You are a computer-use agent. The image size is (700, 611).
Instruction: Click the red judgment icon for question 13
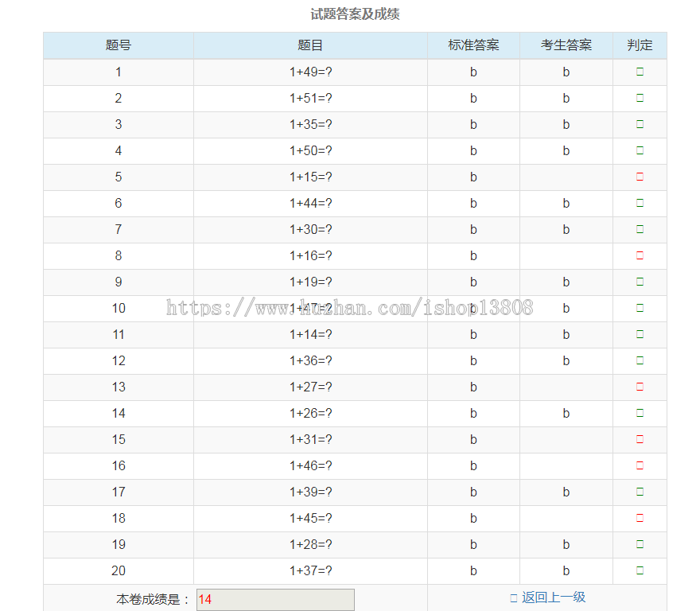coord(639,387)
